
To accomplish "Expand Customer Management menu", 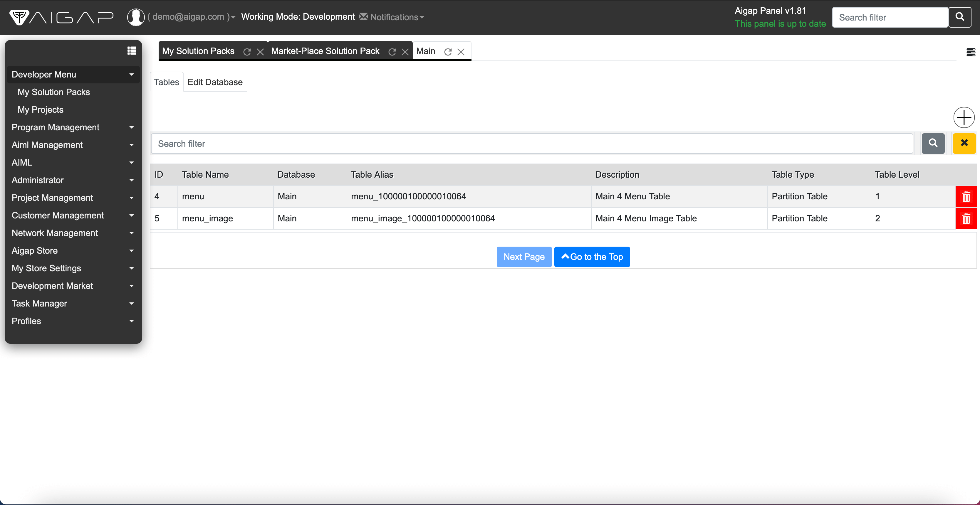I will tap(73, 215).
